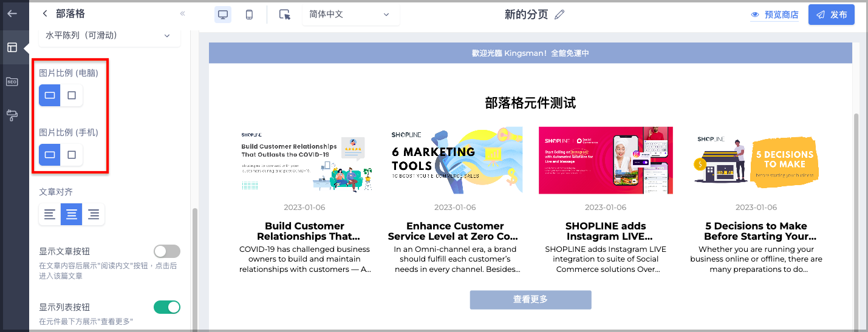This screenshot has height=332, width=868.
Task: Click the Build Customer Relationships blog thumbnail
Action: coord(305,160)
